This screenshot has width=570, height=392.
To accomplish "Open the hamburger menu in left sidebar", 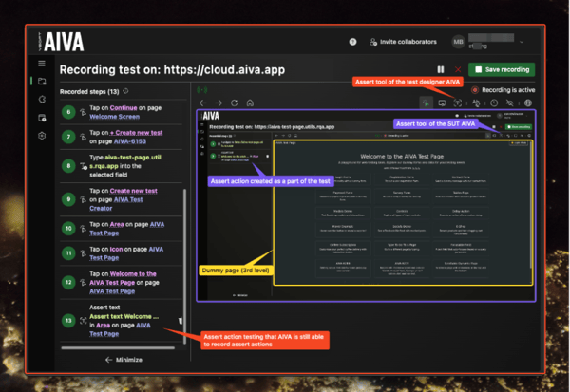I will 41,63.
